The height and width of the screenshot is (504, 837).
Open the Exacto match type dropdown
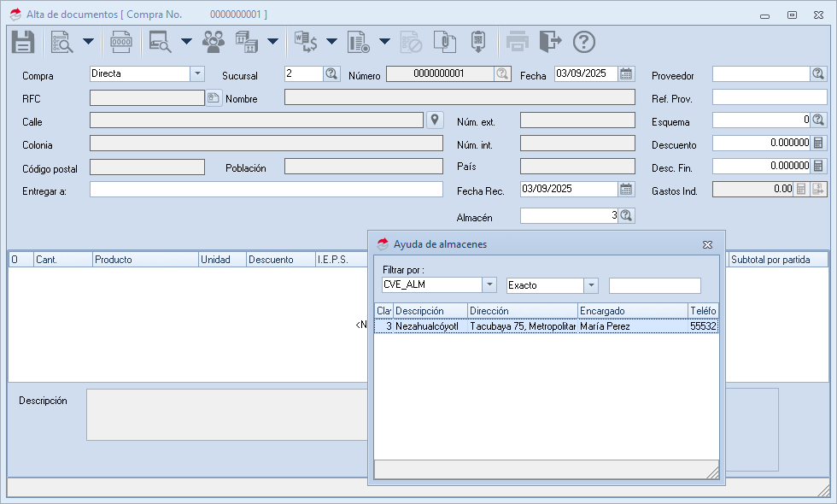(591, 285)
